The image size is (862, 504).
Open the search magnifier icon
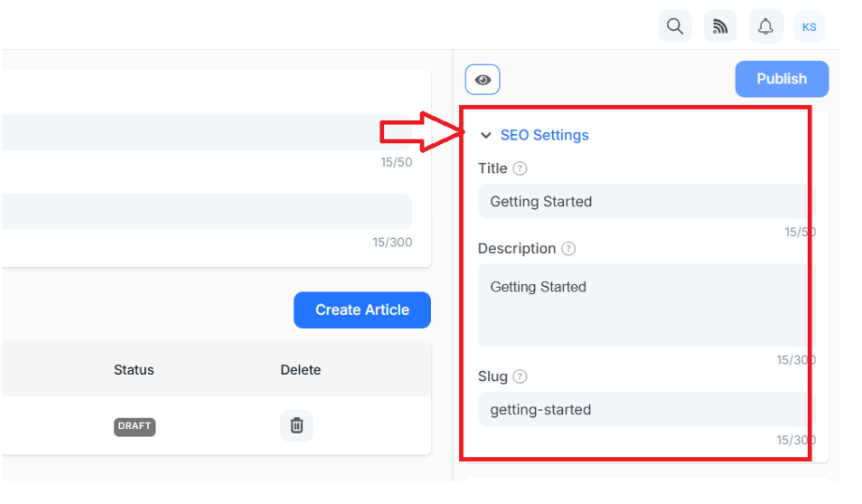675,26
